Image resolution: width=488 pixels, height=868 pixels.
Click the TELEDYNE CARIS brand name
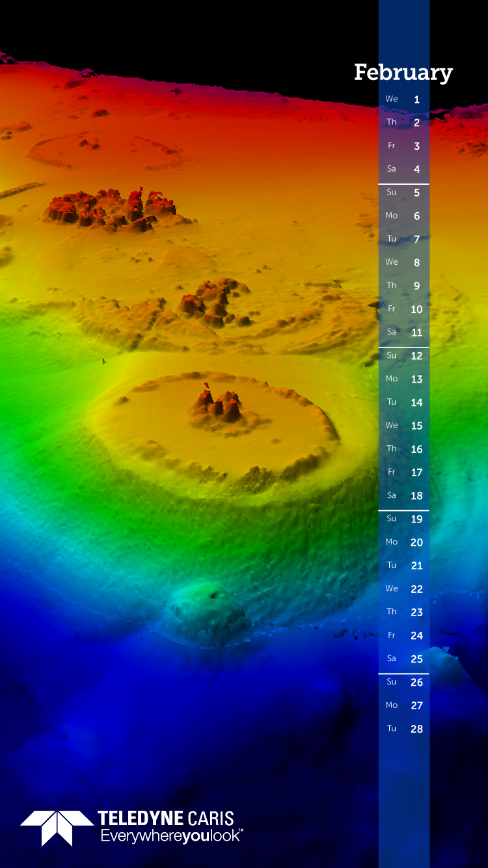[166, 819]
